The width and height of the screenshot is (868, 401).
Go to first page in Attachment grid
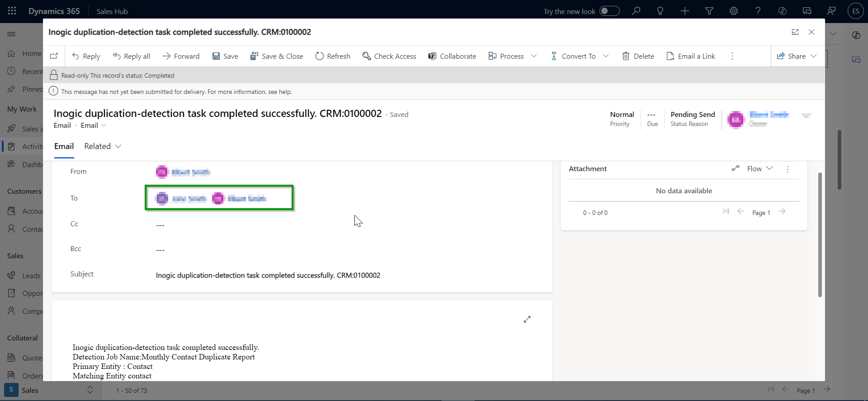[726, 211]
